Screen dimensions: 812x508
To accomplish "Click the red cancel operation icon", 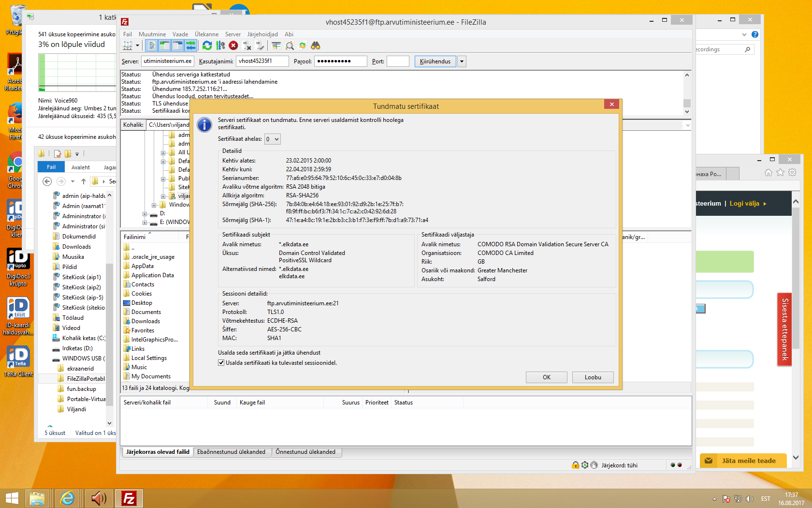I will coord(233,45).
